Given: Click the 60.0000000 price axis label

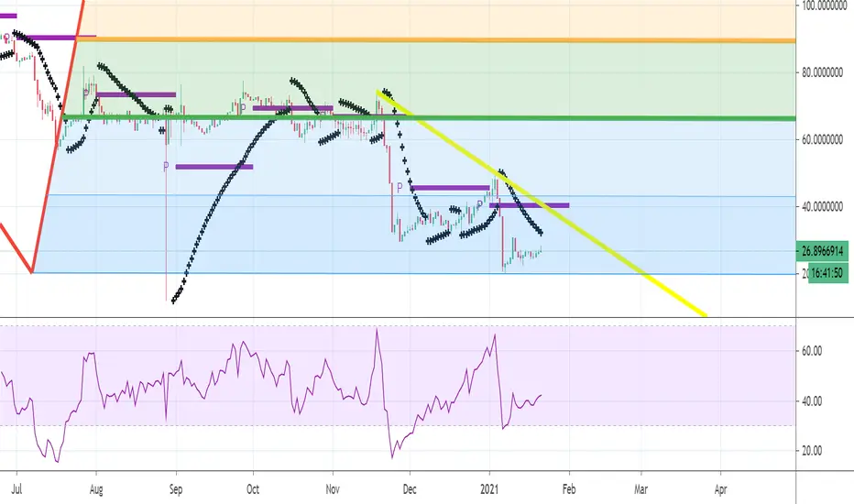Looking at the screenshot, I should (x=822, y=140).
